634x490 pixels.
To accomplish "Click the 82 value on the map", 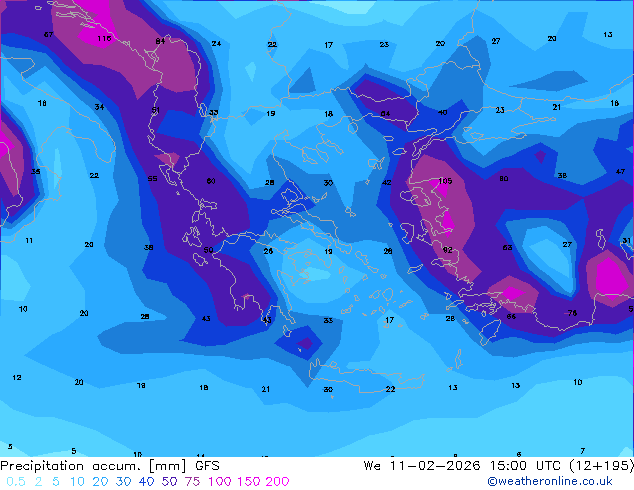I will pos(447,250).
